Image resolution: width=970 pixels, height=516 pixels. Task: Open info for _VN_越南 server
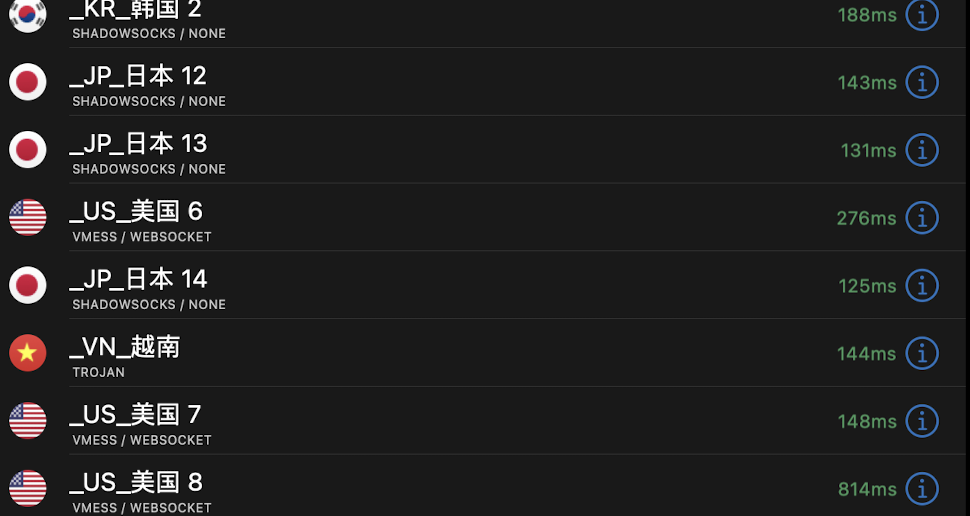(x=921, y=353)
